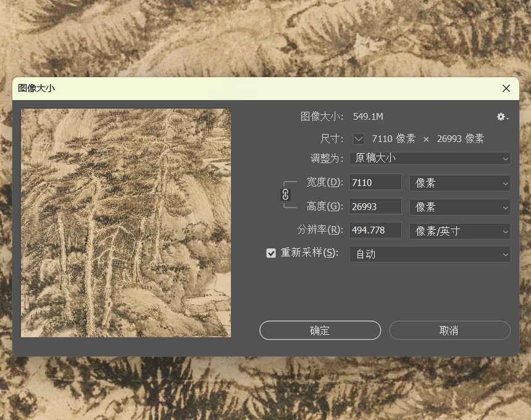Click the 图像大小 title bar text

click(36, 88)
